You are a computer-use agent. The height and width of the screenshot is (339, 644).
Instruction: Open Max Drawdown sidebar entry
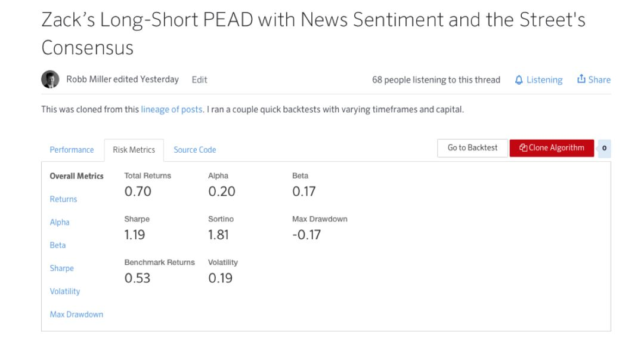[x=76, y=315]
